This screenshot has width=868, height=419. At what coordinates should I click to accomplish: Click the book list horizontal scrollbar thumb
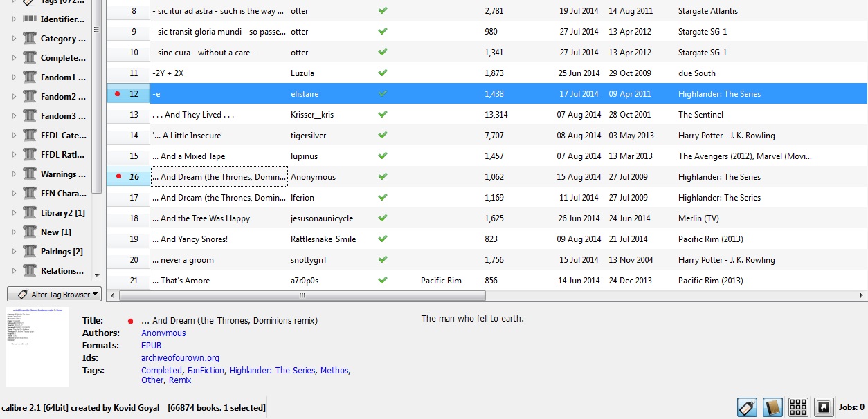coord(302,295)
